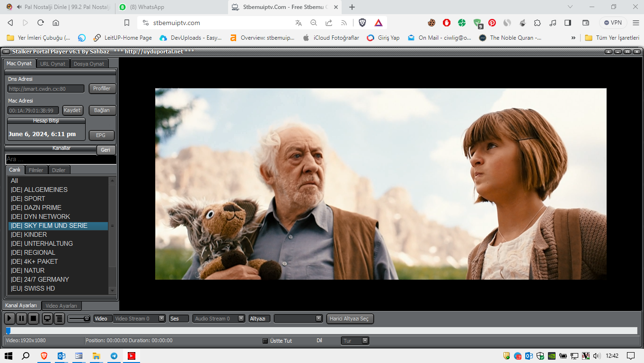644x363 pixels.
Task: Click the playlist lines icon in player controls
Action: (x=59, y=319)
